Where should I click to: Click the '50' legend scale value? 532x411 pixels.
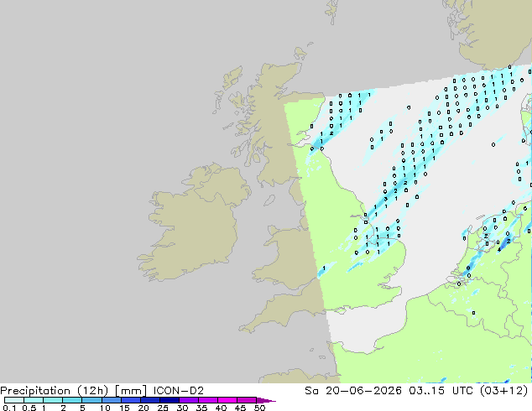click(259, 408)
